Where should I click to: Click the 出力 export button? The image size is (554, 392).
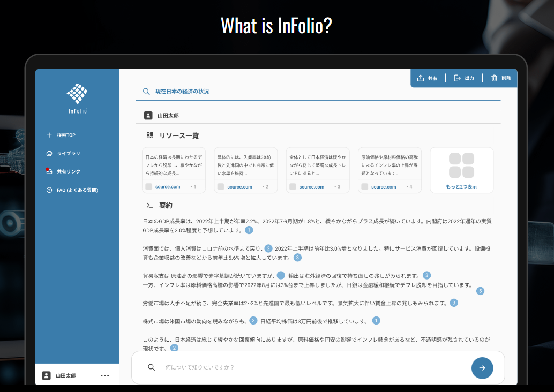(x=464, y=78)
